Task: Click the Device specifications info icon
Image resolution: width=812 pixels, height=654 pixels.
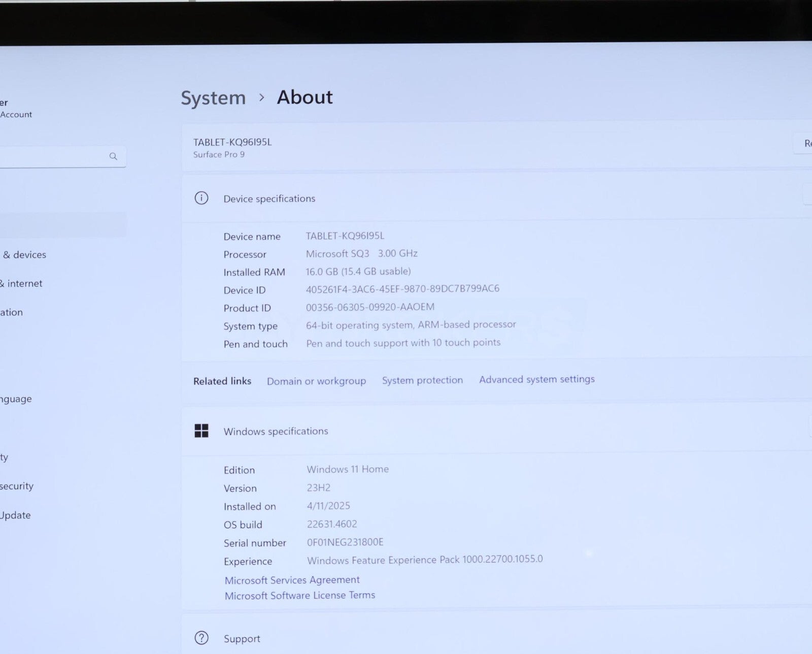Action: [201, 198]
